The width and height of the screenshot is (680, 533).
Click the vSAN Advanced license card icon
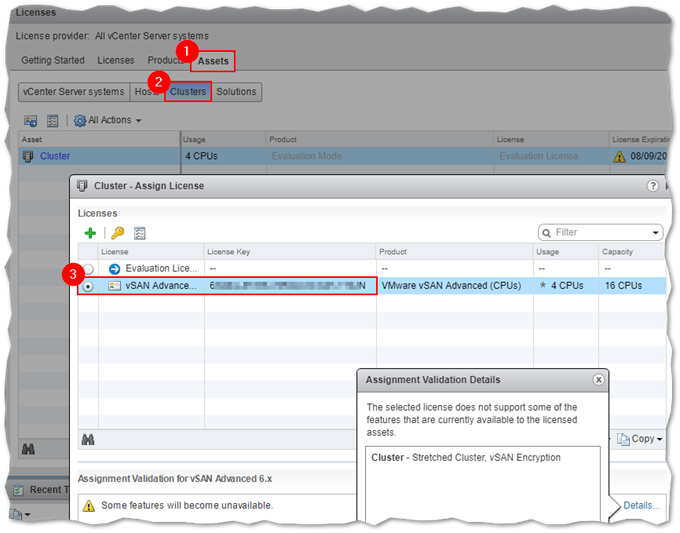[114, 286]
